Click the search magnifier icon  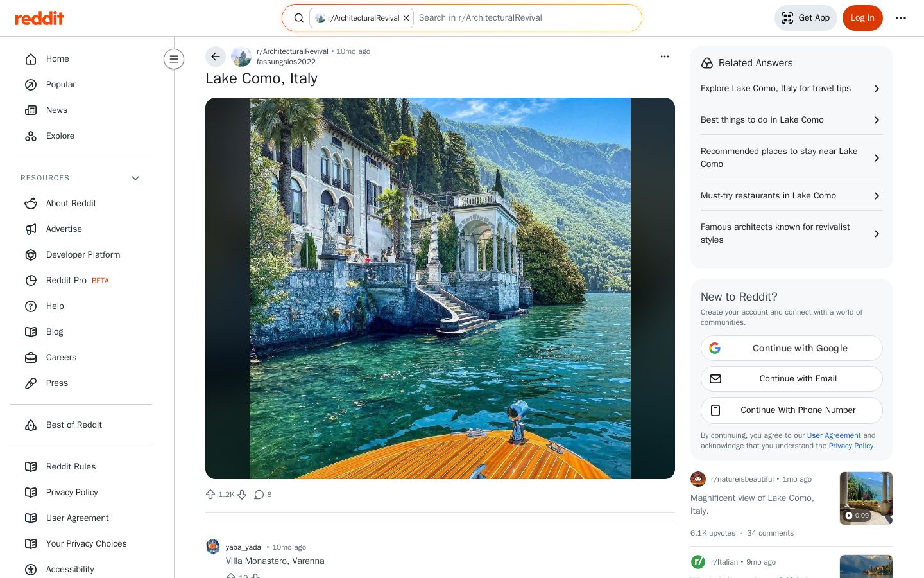(298, 18)
